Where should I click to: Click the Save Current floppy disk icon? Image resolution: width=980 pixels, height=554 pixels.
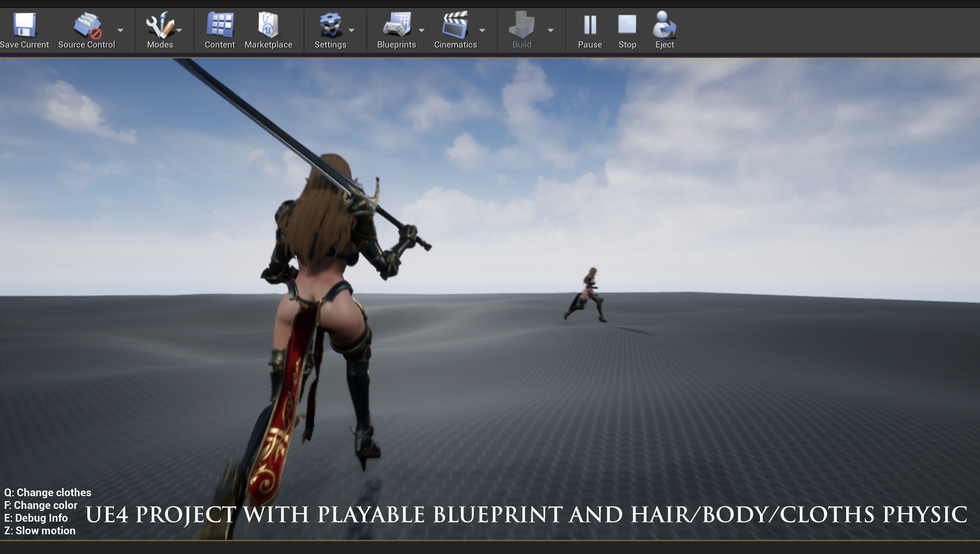tap(24, 25)
